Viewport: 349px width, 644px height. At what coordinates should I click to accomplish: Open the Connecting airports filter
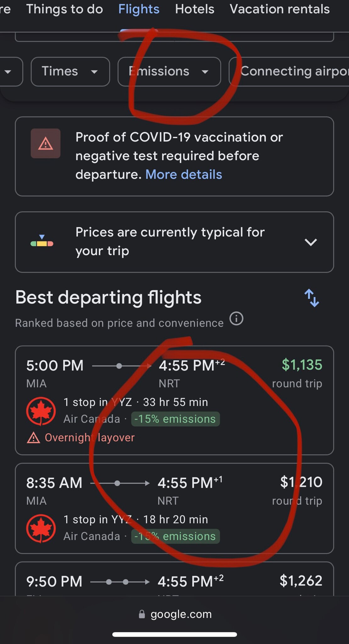[x=289, y=71]
